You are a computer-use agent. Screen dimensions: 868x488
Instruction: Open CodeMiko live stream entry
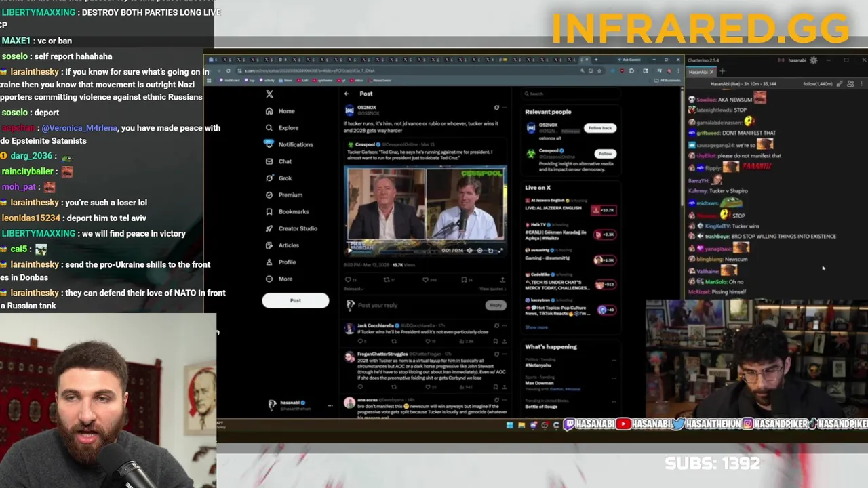[x=570, y=281]
